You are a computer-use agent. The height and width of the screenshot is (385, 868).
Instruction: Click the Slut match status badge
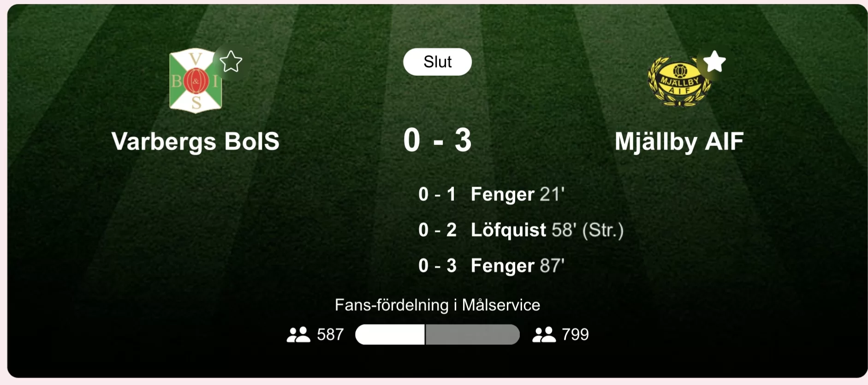[x=437, y=62]
